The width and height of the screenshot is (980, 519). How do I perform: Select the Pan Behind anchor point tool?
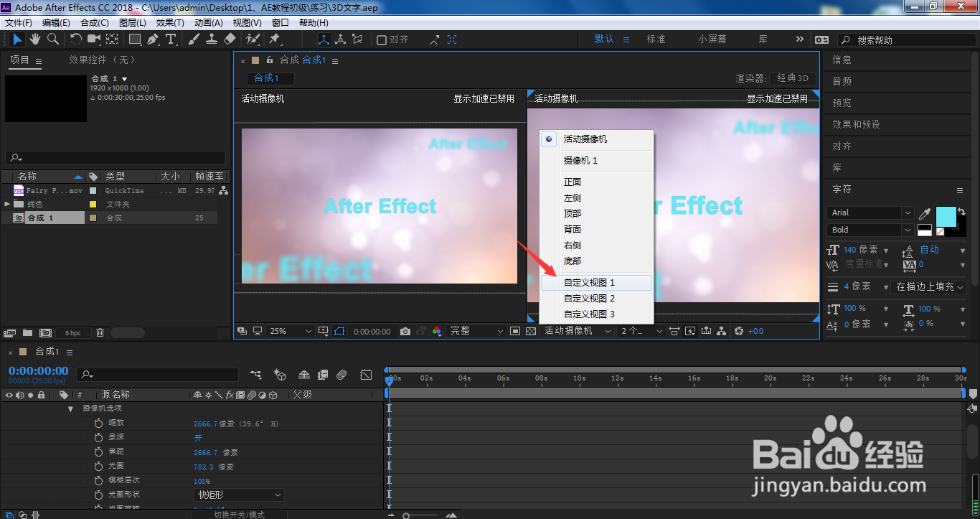[x=113, y=39]
